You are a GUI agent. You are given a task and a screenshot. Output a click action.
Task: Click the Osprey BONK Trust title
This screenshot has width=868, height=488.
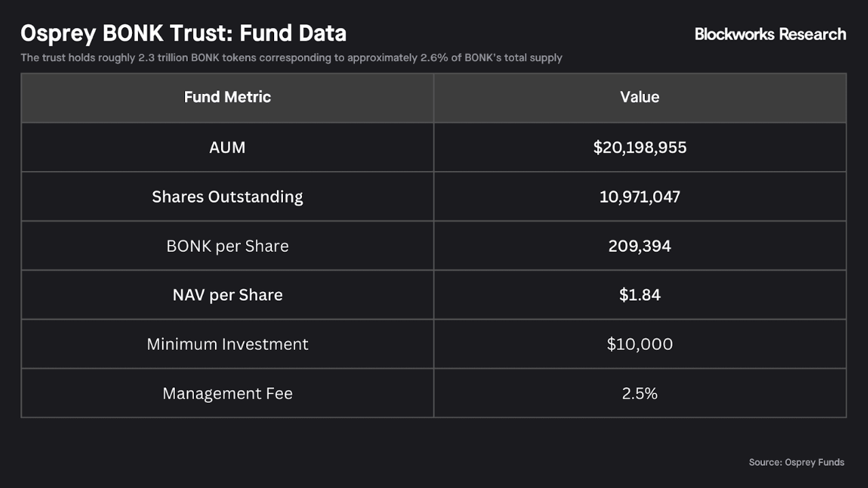[183, 33]
